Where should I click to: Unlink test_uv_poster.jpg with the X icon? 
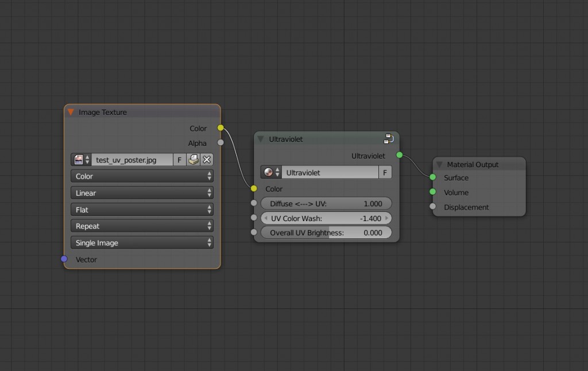(207, 160)
